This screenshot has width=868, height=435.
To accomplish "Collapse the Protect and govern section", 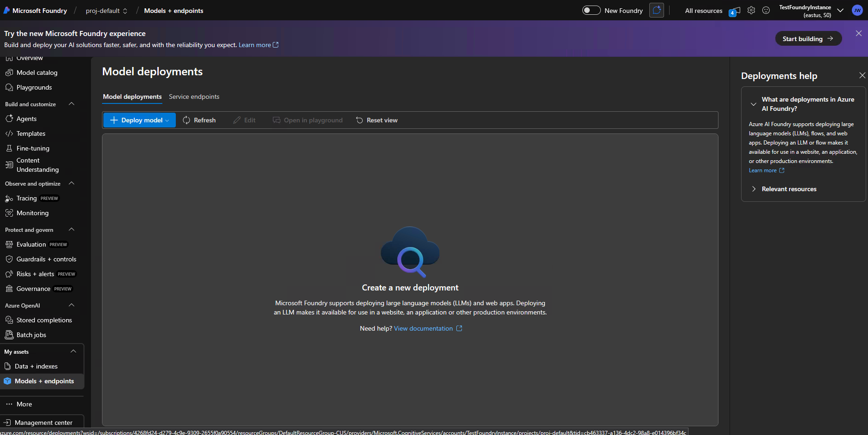I will click(x=72, y=230).
